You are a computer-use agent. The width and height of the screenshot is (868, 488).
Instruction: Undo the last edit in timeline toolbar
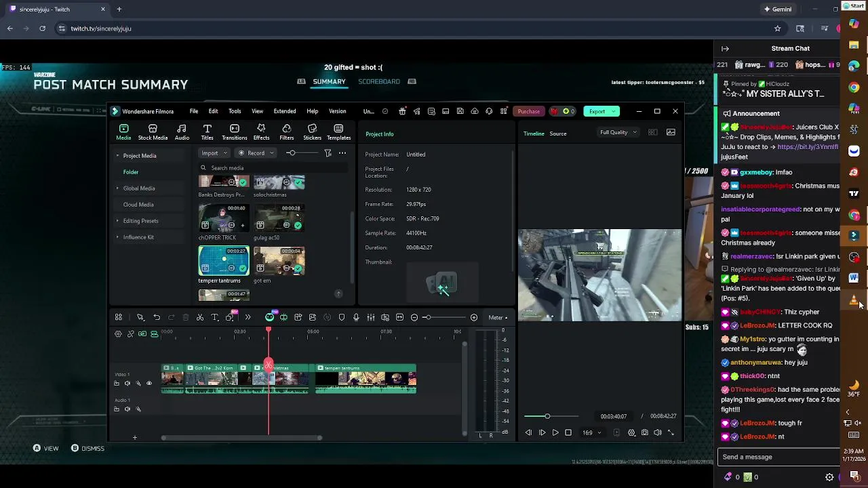pos(157,317)
